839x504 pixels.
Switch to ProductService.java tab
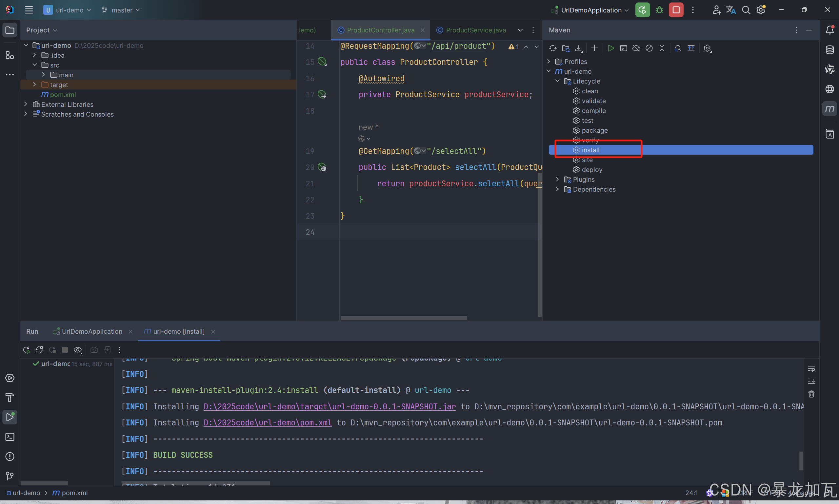pos(475,30)
